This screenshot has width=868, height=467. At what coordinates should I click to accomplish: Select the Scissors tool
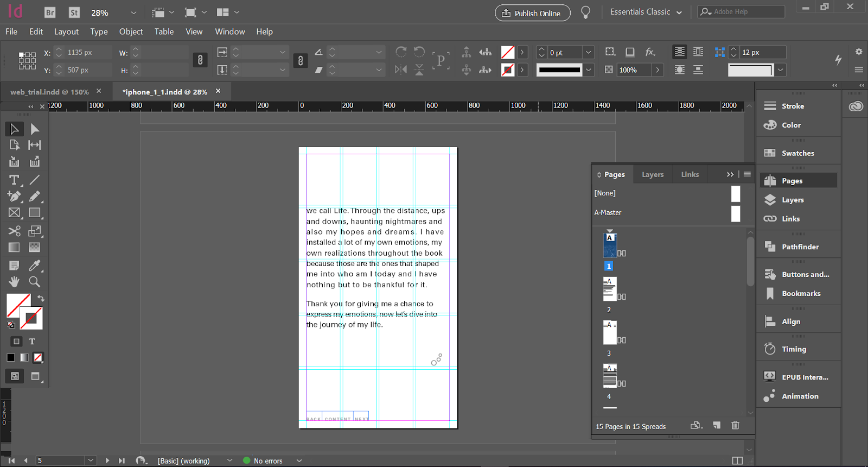14,231
